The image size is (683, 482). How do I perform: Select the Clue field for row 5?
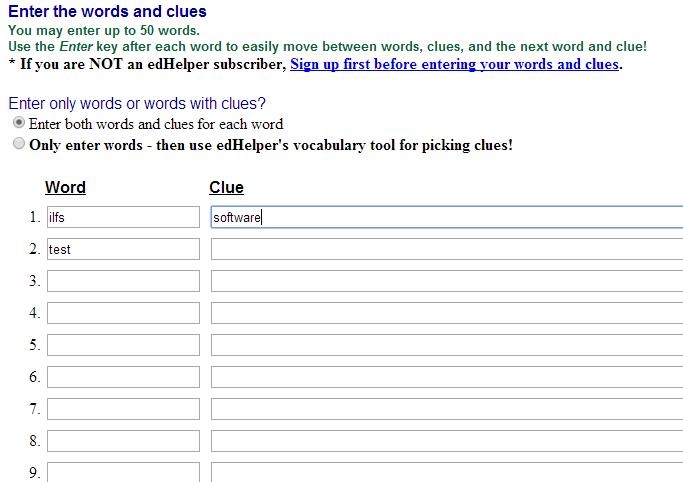pos(446,345)
